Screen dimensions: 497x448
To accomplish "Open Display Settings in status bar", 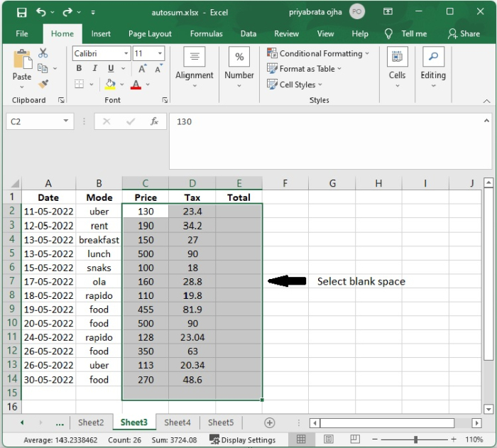I will click(x=243, y=439).
